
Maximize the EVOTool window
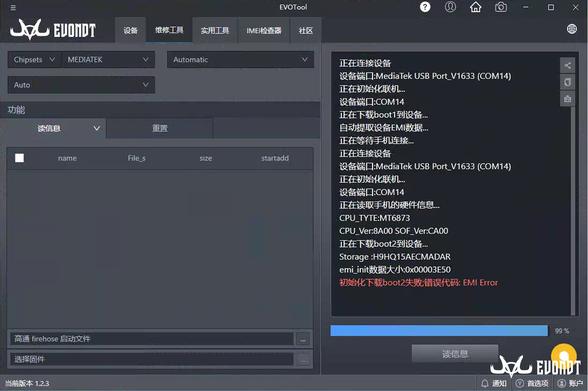coord(551,7)
